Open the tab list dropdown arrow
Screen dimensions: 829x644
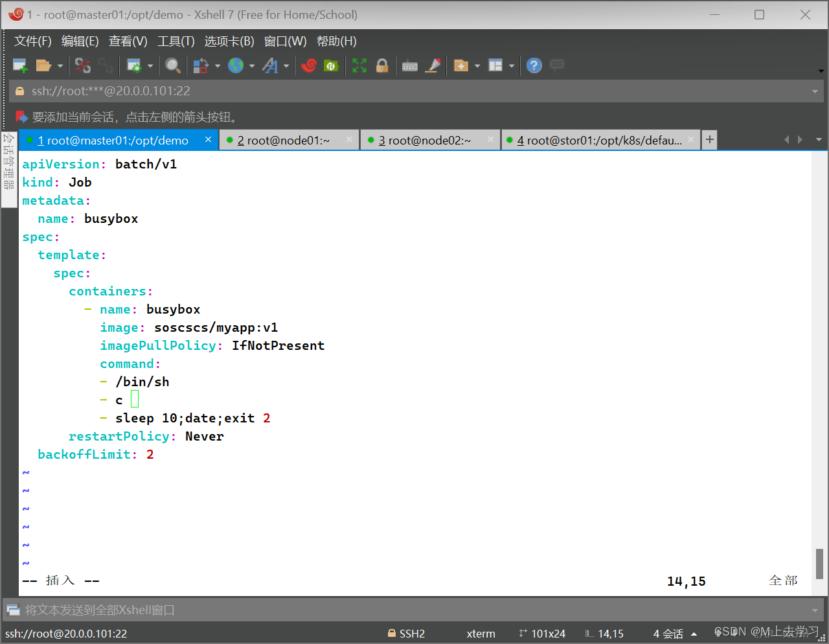pos(819,140)
